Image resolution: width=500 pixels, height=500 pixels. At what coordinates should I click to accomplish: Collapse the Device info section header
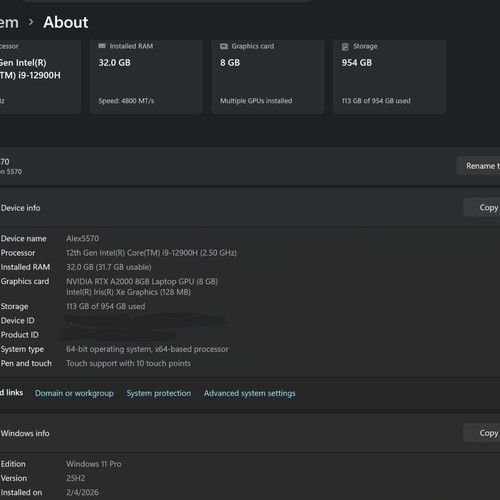click(250, 207)
